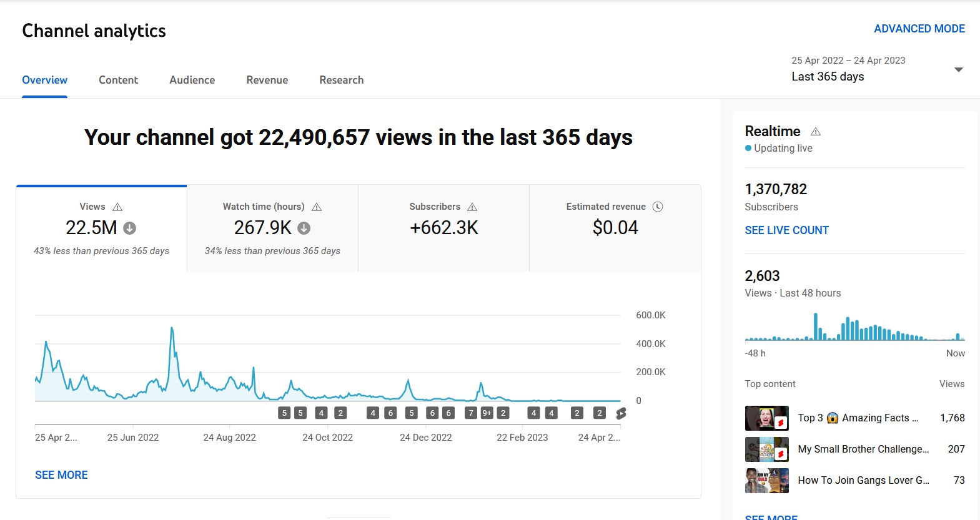Open the Content tab

coord(118,80)
